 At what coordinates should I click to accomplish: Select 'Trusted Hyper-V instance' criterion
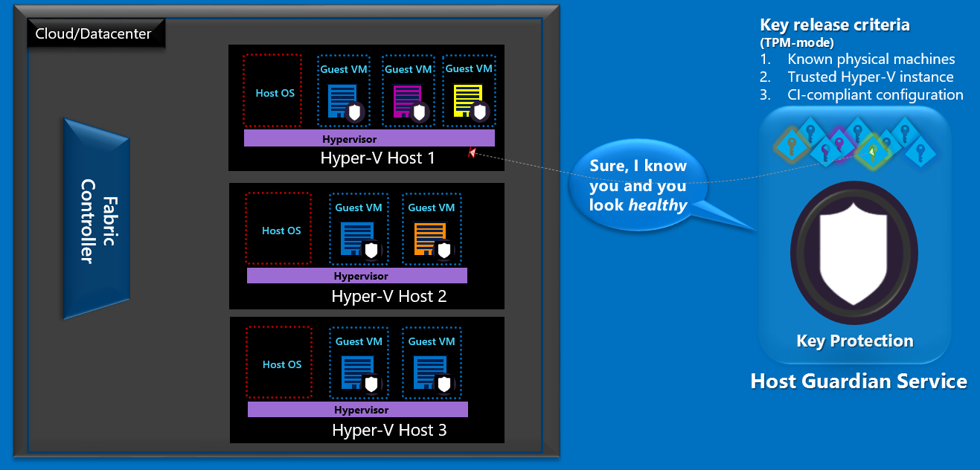(x=871, y=77)
